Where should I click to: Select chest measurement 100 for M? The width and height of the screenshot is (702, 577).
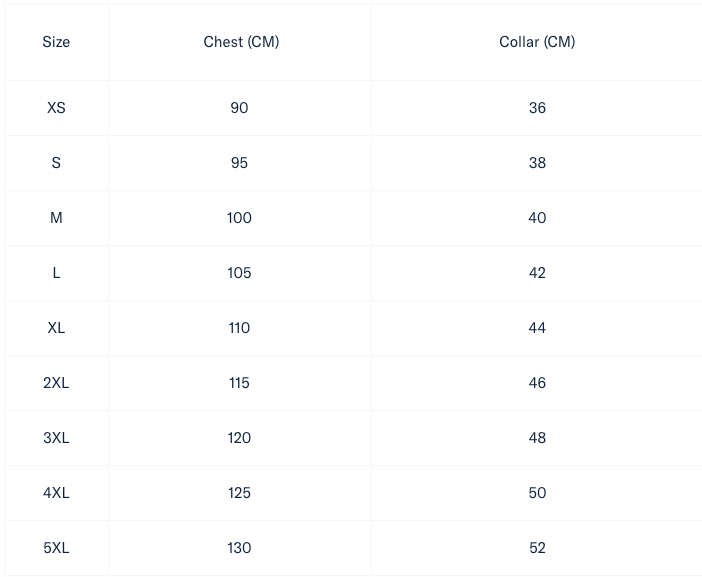pos(239,218)
